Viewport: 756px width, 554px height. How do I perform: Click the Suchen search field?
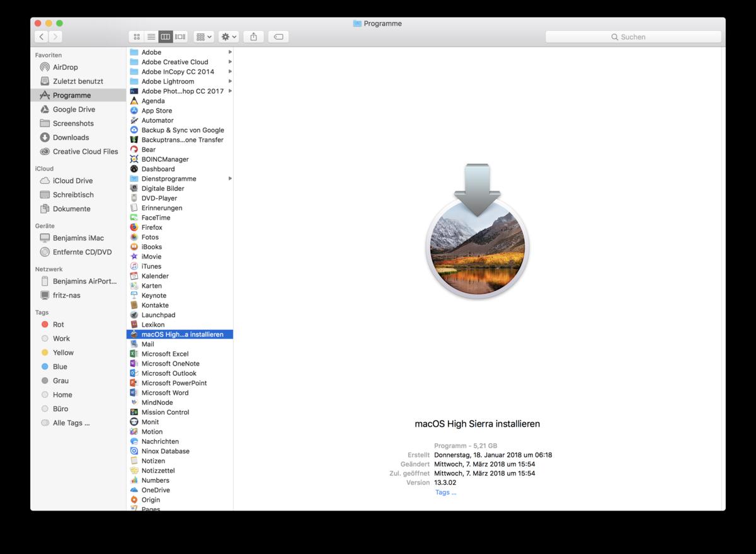(x=633, y=37)
